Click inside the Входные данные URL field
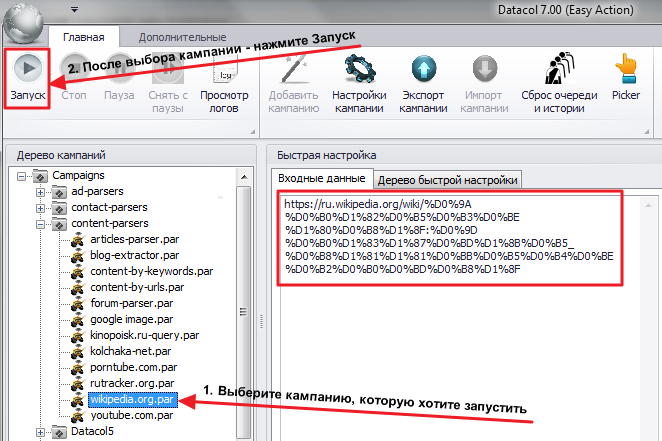Screen dimensions: 662x441 pyautogui.click(x=450, y=238)
